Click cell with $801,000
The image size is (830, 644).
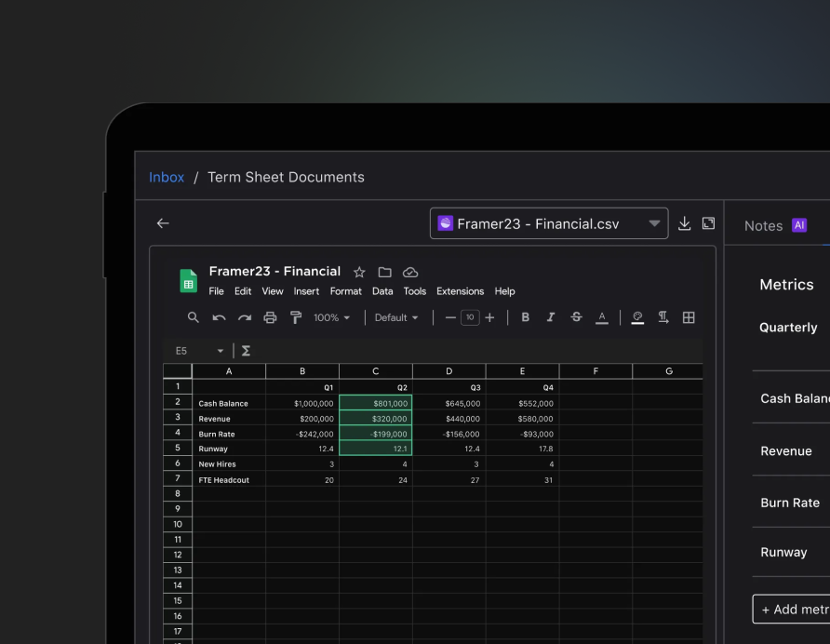tap(375, 403)
